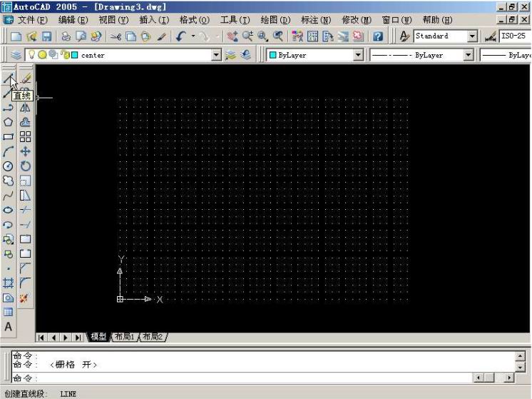
Task: Select the Extend modify tool
Action: pyautogui.click(x=25, y=224)
